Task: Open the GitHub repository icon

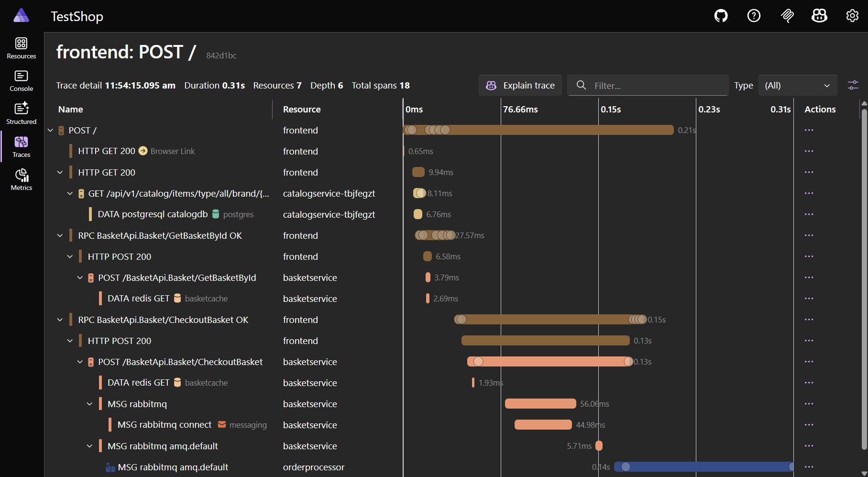Action: 721,15
